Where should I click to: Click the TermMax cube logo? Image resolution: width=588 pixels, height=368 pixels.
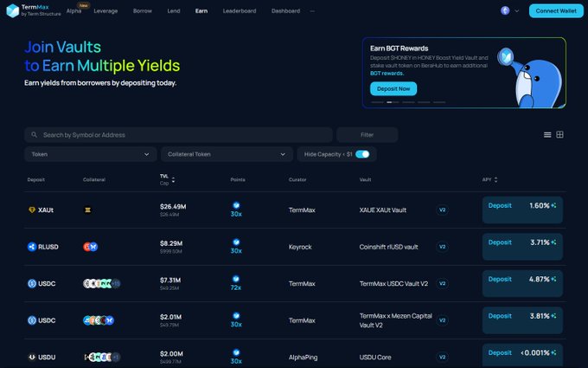(13, 10)
